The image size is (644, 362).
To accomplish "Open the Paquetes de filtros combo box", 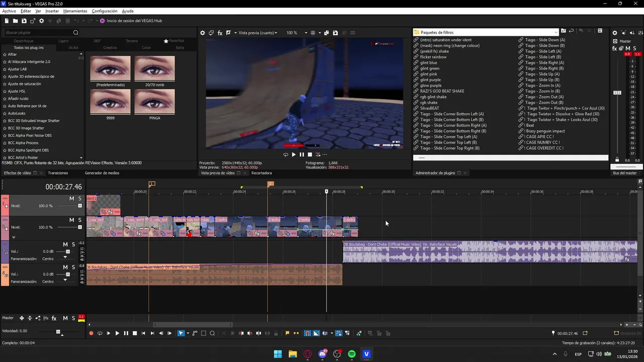I will click(486, 32).
